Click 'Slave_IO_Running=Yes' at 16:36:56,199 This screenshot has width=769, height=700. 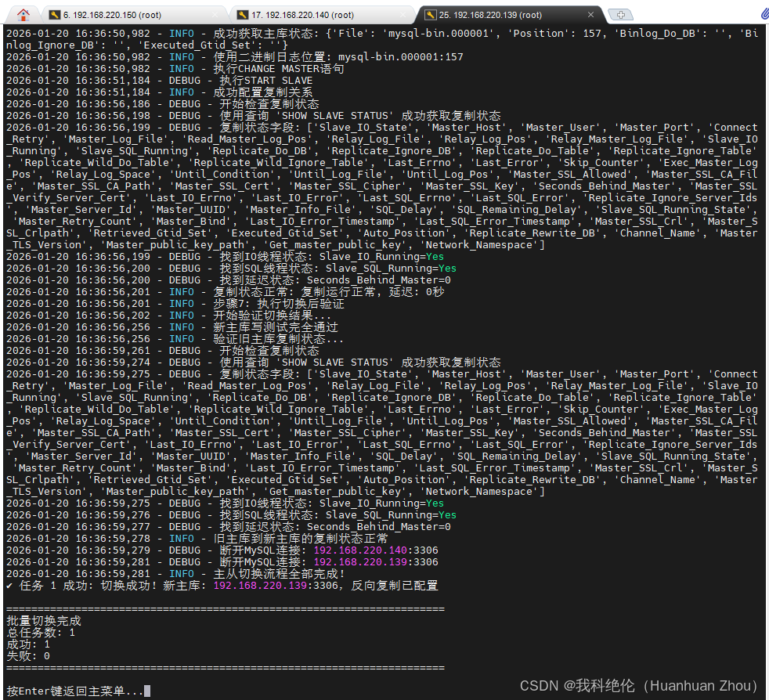click(381, 257)
